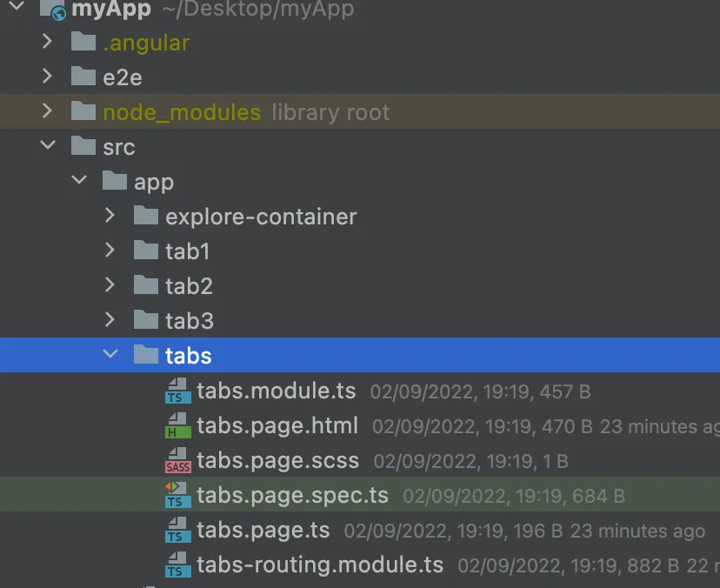
Task: Expand the explore-container folder chevron
Action: [x=110, y=215]
